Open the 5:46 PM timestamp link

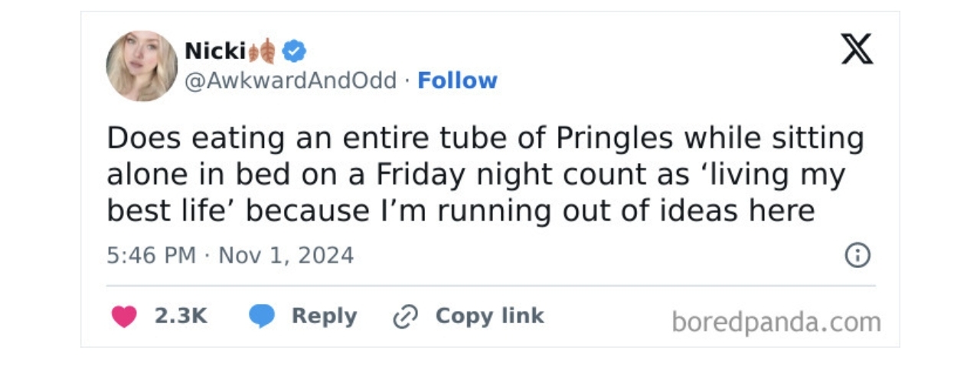(152, 255)
